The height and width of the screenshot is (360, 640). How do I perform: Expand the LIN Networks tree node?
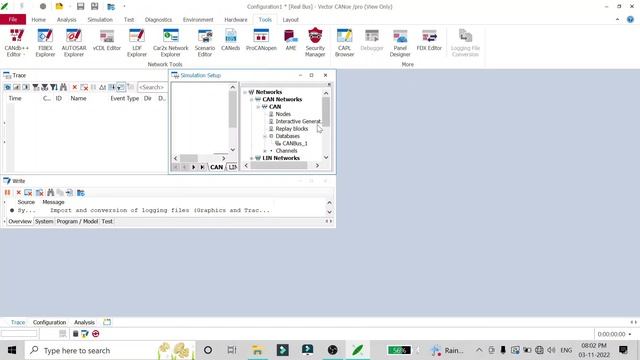(x=251, y=158)
